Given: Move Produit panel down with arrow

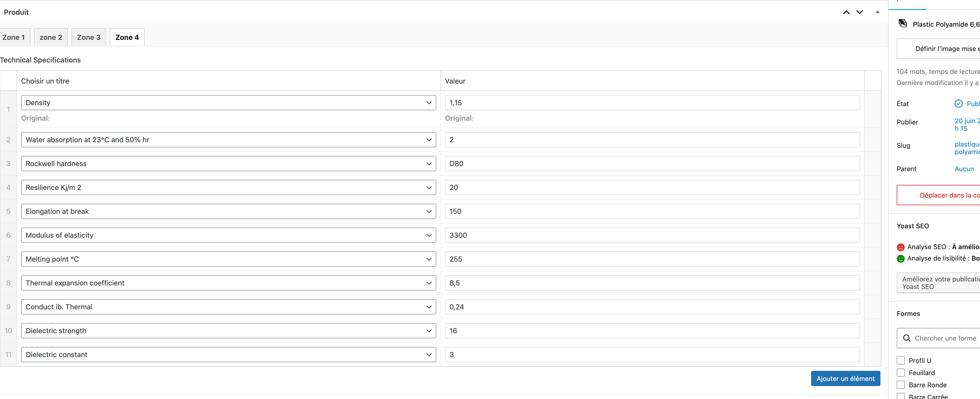Looking at the screenshot, I should [859, 12].
